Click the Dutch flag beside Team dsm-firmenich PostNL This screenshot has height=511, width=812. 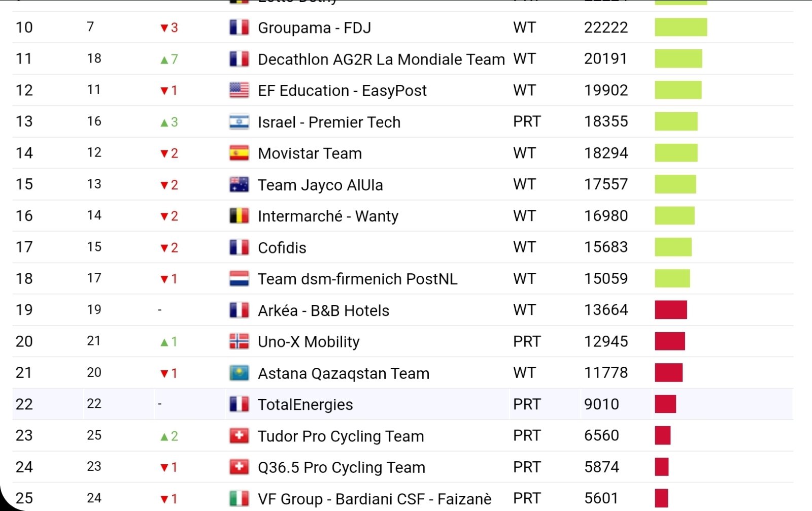[x=239, y=279]
